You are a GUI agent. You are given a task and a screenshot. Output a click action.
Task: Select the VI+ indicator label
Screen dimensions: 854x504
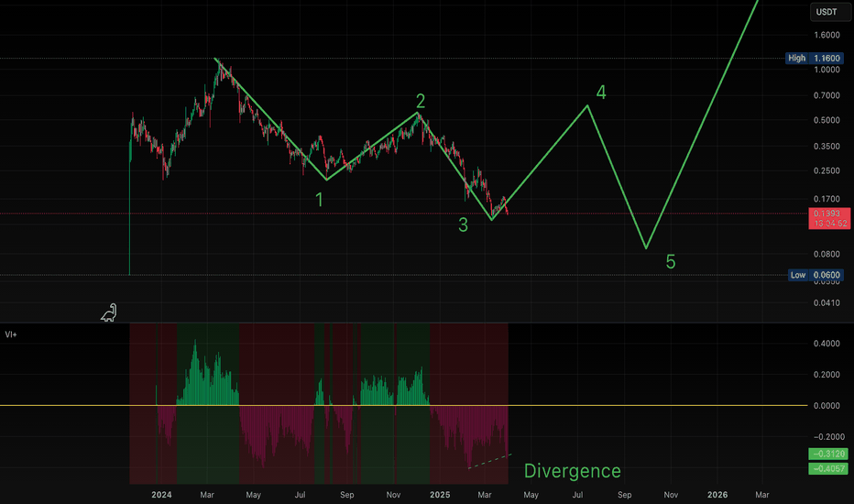coord(11,334)
